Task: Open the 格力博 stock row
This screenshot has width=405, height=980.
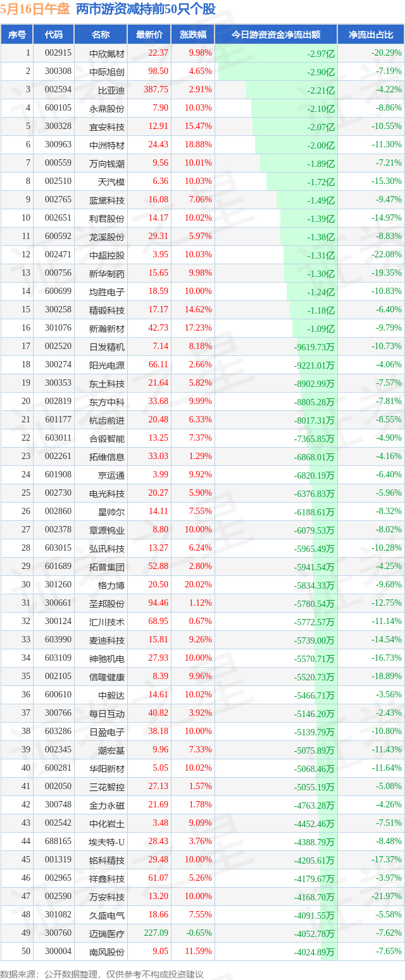Action: [x=202, y=585]
